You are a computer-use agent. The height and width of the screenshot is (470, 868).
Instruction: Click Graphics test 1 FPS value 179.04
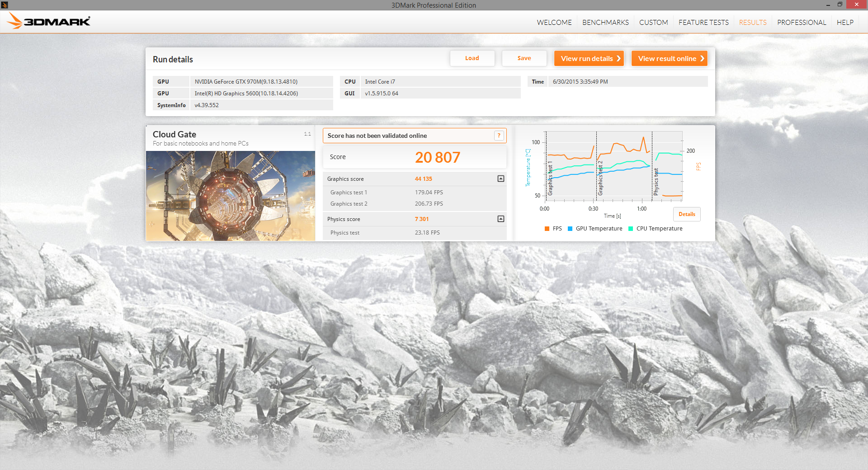429,193
